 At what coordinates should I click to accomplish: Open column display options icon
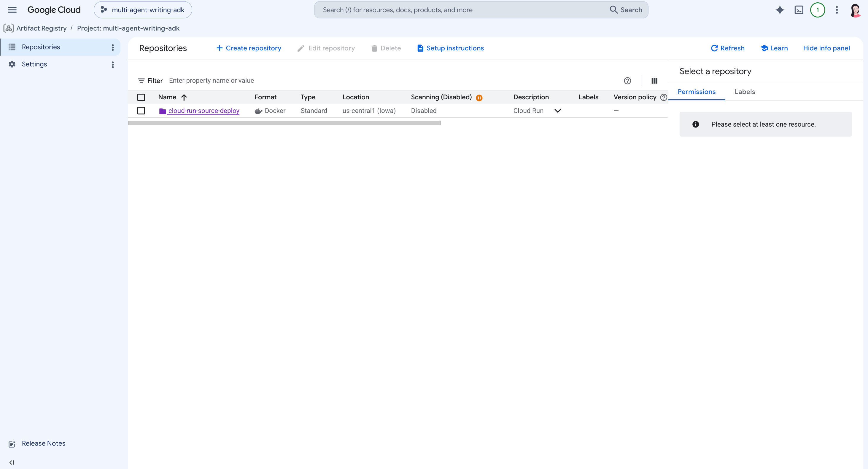pyautogui.click(x=654, y=81)
